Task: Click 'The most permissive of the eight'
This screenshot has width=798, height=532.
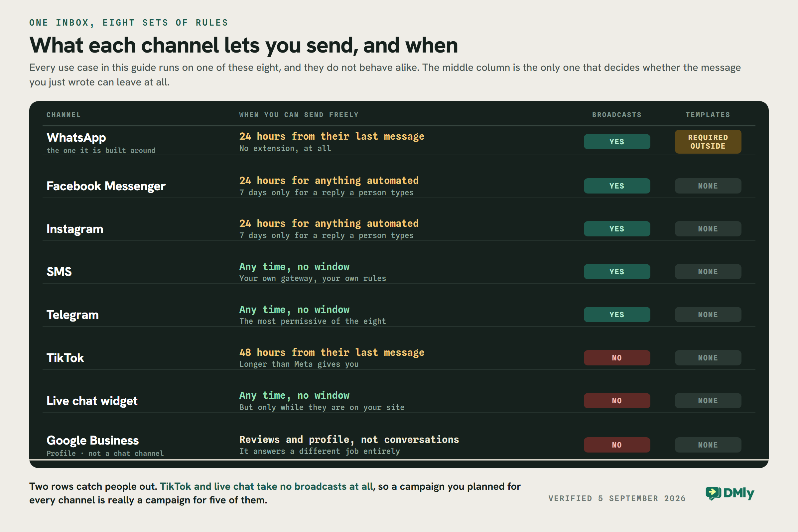Action: pyautogui.click(x=313, y=321)
